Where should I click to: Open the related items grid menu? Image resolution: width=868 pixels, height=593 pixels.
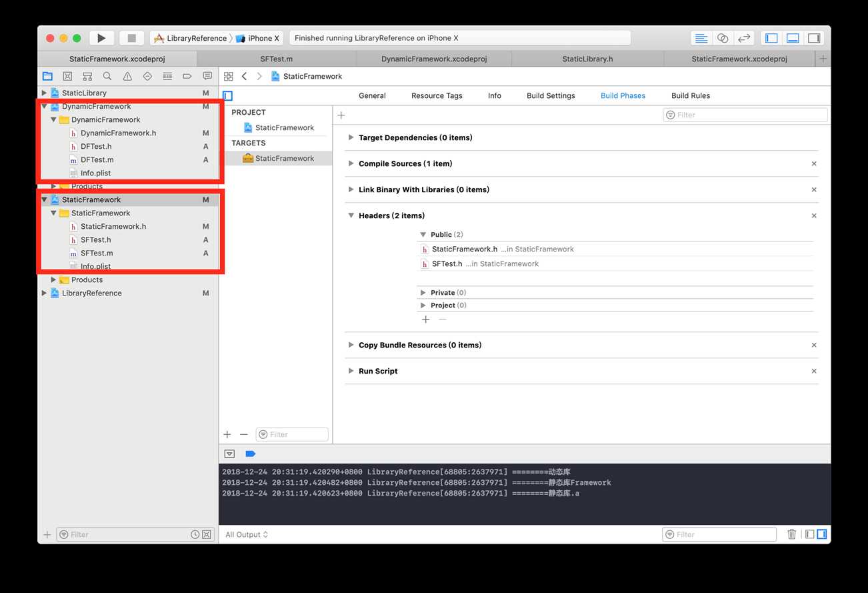(x=229, y=76)
